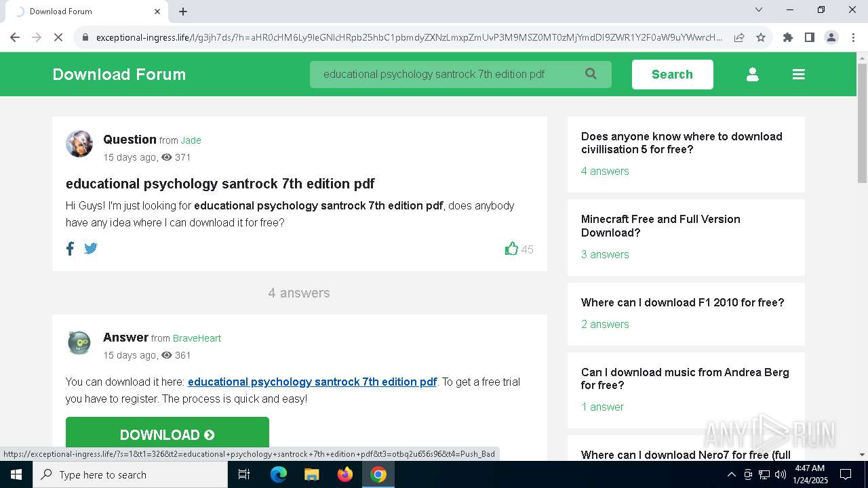The image size is (868, 488).
Task: Open a new tab with plus icon
Action: (183, 12)
